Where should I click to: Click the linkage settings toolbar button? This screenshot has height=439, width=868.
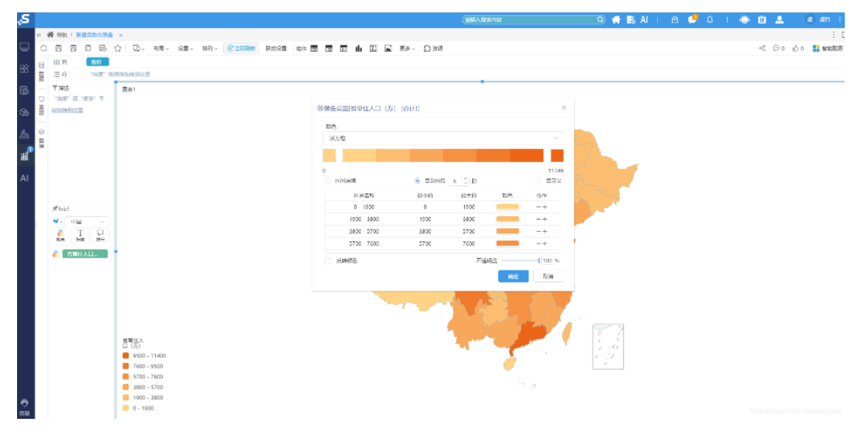point(276,48)
